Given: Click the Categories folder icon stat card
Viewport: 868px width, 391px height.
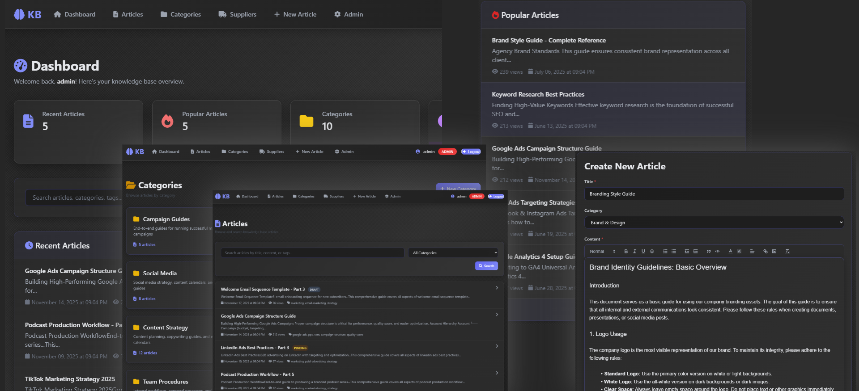Looking at the screenshot, I should tap(306, 121).
